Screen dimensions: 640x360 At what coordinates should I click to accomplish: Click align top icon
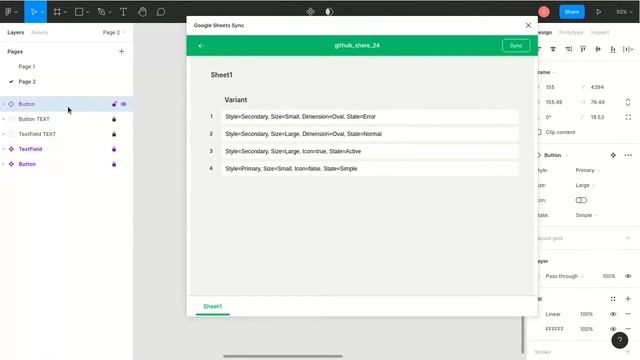[x=583, y=49]
